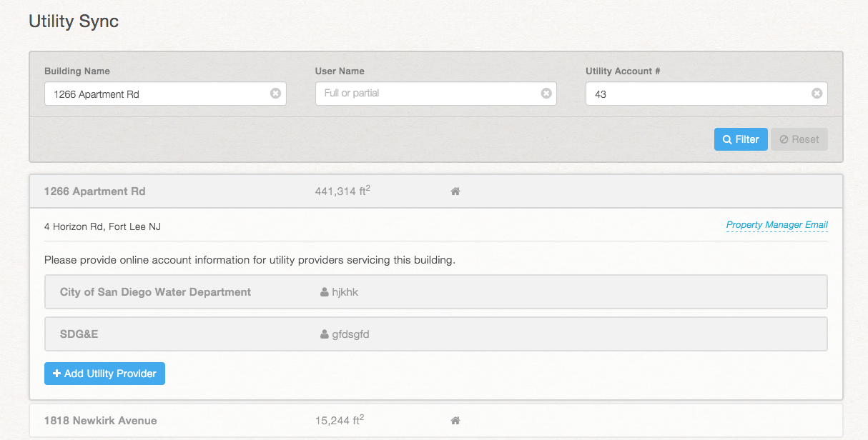
Task: Expand the SDG&E provider row
Action: (436, 334)
